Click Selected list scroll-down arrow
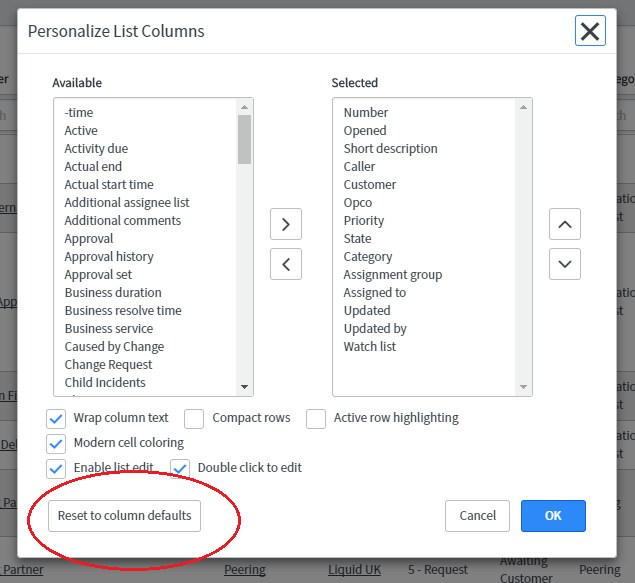635x583 pixels. point(523,387)
